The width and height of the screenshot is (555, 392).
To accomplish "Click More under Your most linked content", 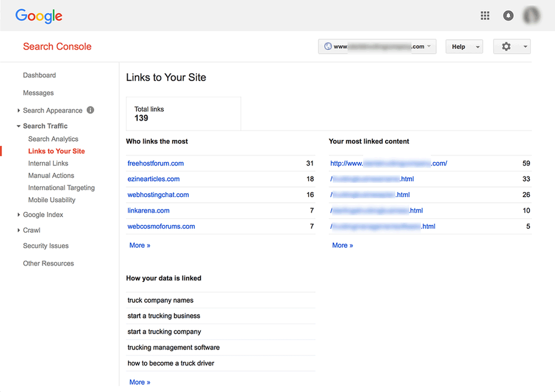I will (x=343, y=245).
